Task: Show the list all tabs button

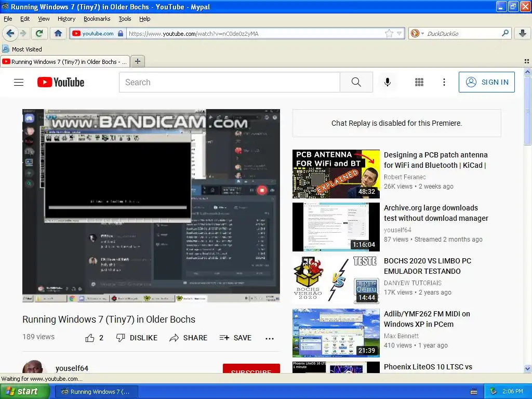Action: pyautogui.click(x=527, y=61)
